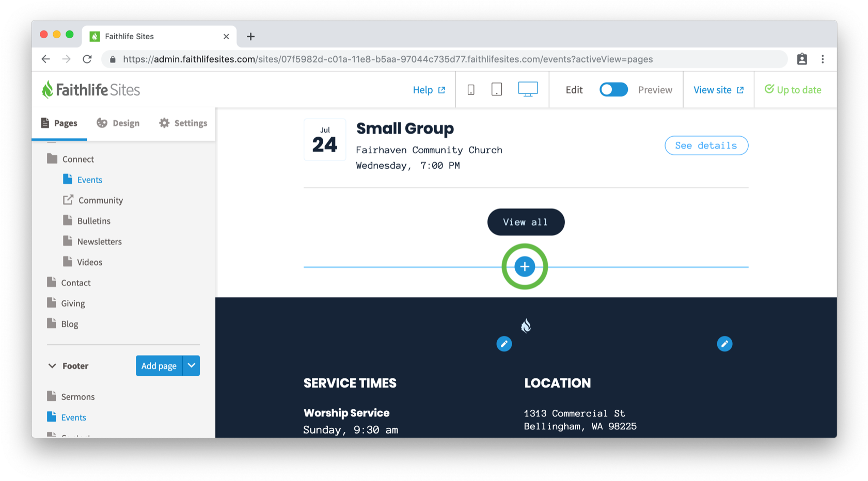Viewport: 868px width, 481px height.
Task: Edit footer logo with the pencil icon below the flame
Action: point(504,344)
